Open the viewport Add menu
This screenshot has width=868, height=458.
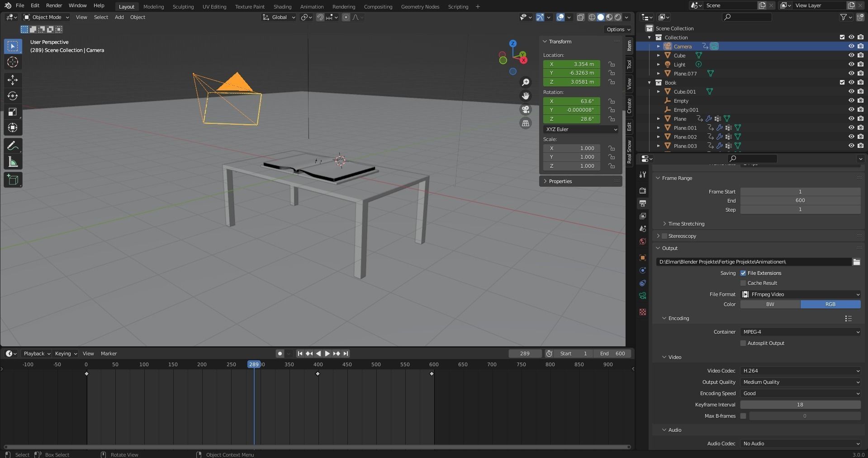click(119, 17)
